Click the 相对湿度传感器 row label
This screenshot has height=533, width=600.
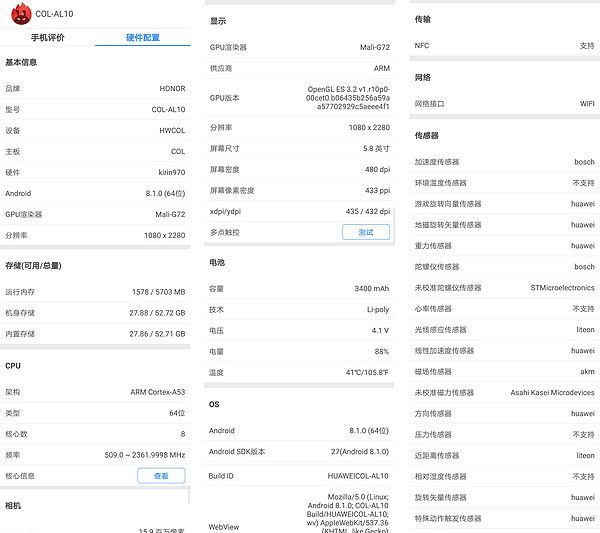[x=440, y=476]
